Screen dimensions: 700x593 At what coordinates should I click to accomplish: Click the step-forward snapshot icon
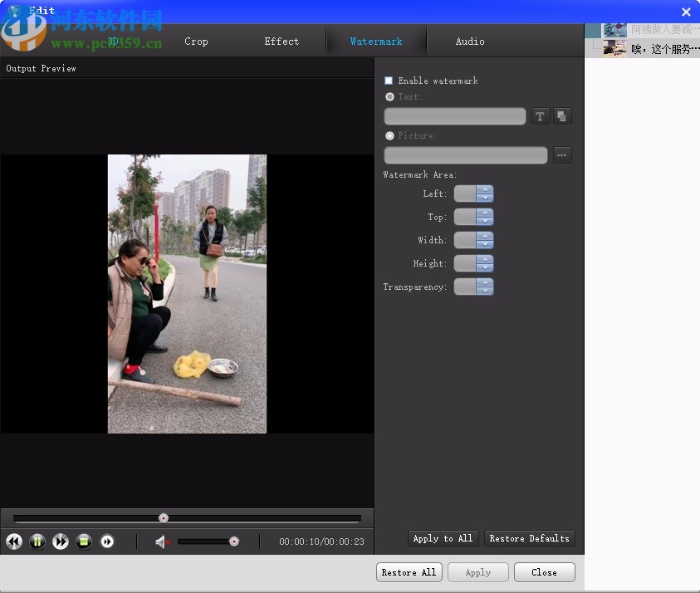coord(107,541)
